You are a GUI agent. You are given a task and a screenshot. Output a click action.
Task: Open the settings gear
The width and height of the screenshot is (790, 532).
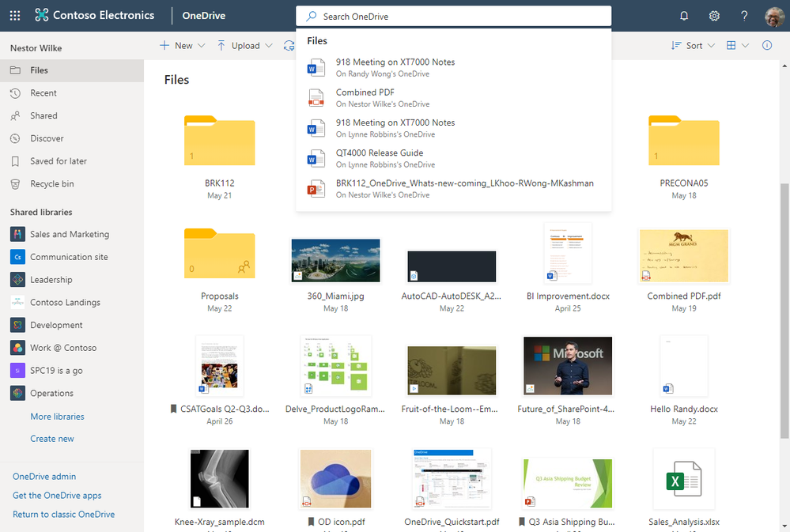(714, 16)
